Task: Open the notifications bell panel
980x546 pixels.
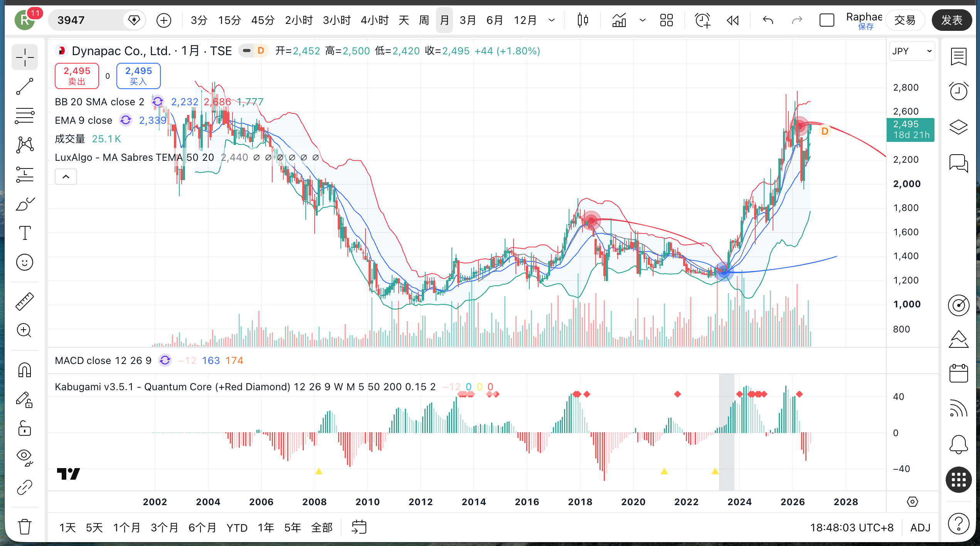Action: tap(958, 444)
